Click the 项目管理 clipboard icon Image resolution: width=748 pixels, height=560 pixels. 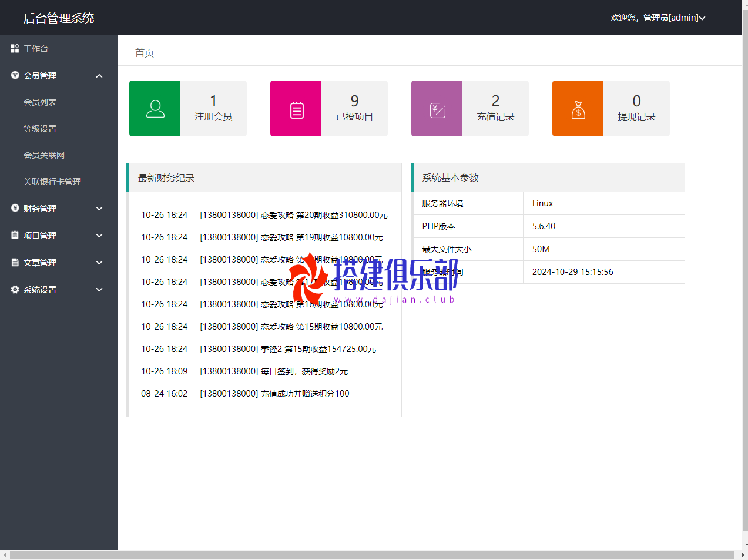pyautogui.click(x=15, y=235)
